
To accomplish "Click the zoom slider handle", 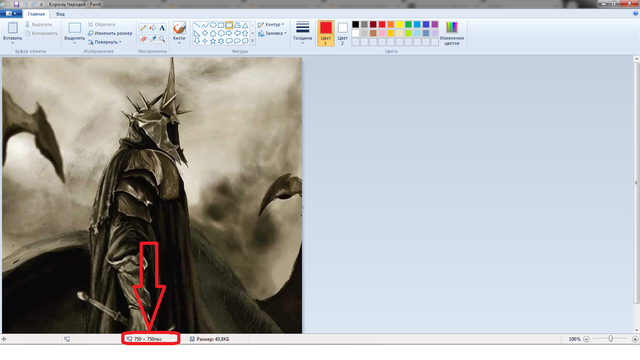I will [x=611, y=339].
